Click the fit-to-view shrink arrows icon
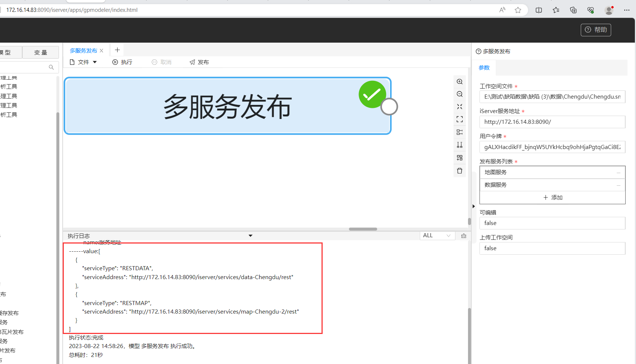The height and width of the screenshot is (364, 636). (459, 107)
